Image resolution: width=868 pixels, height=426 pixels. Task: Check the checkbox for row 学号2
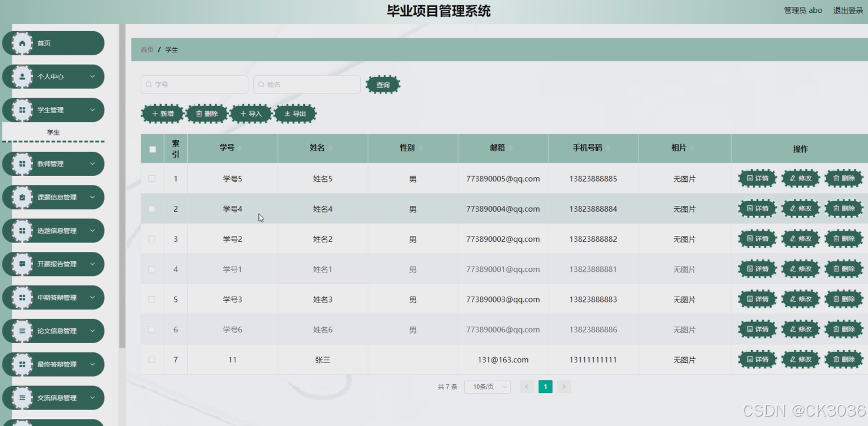[x=152, y=239]
